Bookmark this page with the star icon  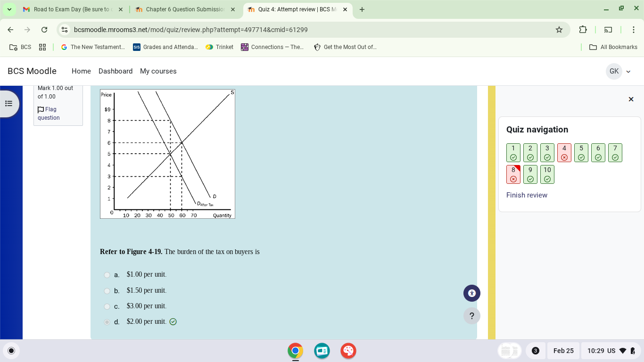click(x=559, y=29)
